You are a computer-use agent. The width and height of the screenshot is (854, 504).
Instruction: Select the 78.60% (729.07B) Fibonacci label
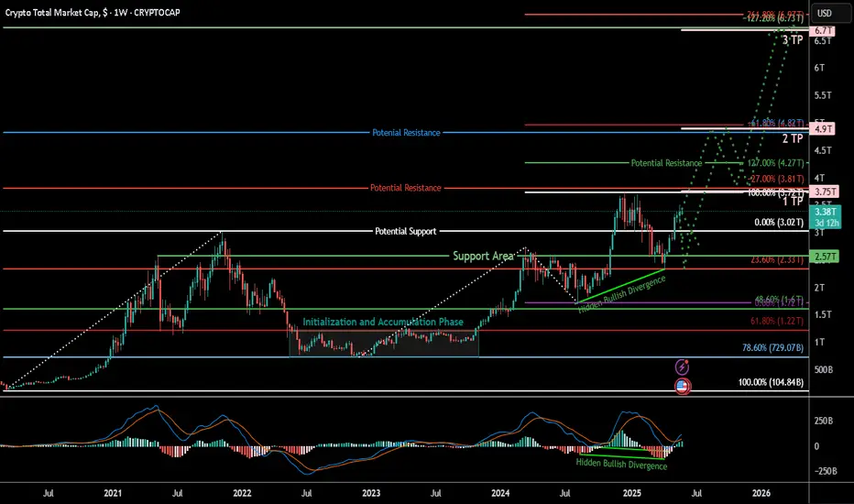point(772,347)
